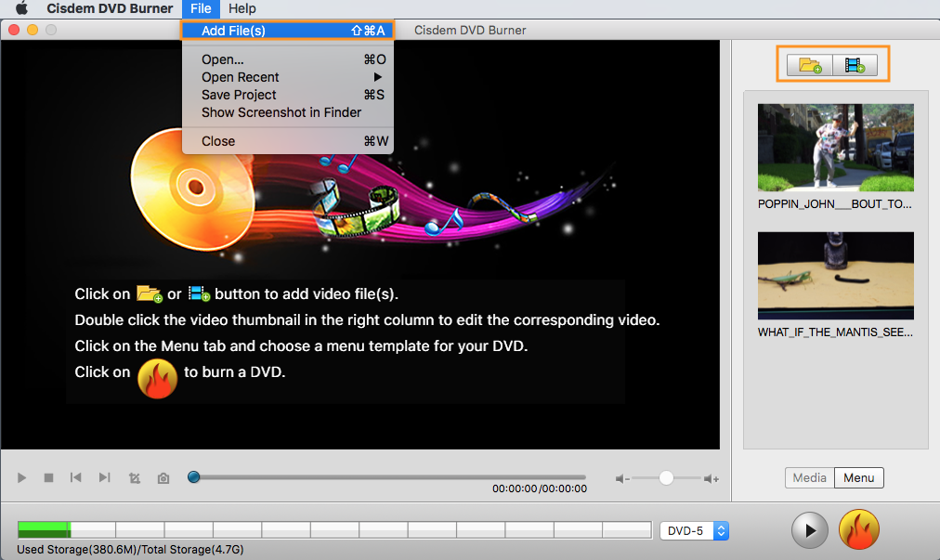Image resolution: width=940 pixels, height=560 pixels.
Task: Click the volume slider knob
Action: tap(666, 478)
